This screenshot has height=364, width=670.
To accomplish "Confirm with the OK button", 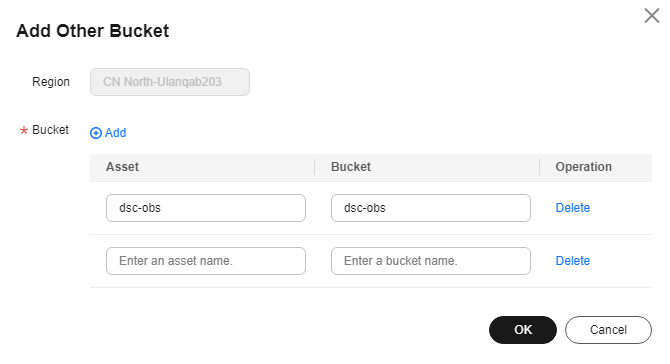I will coord(523,330).
